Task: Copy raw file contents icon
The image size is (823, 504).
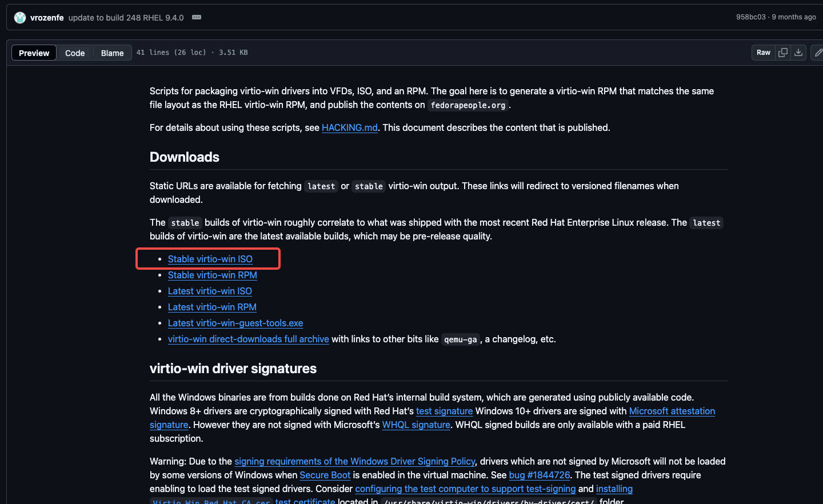Action: pyautogui.click(x=783, y=53)
